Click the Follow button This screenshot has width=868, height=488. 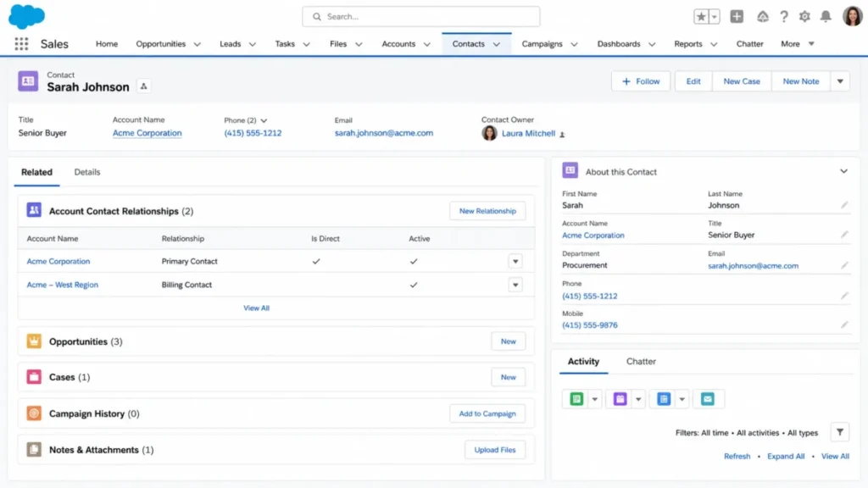(x=641, y=81)
